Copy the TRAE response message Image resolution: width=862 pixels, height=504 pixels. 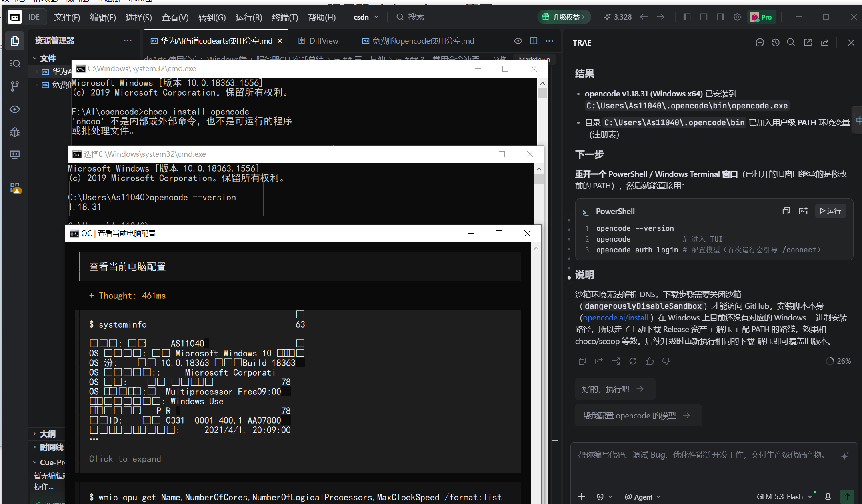pos(582,361)
